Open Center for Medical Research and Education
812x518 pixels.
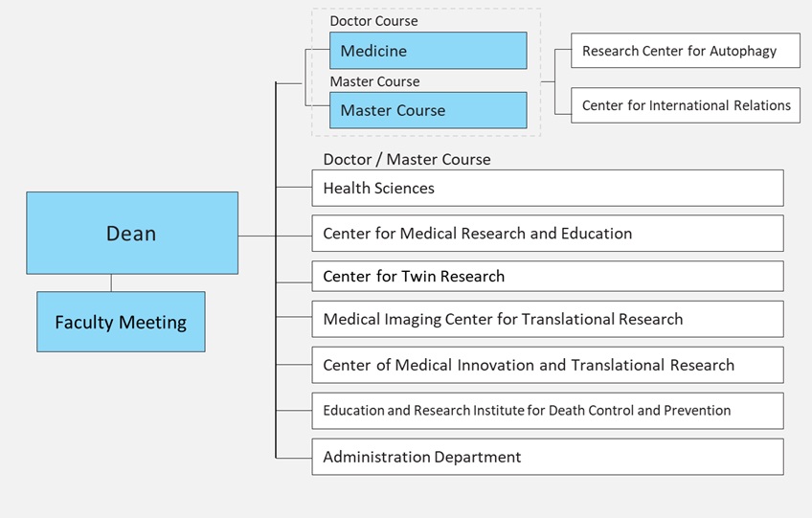pyautogui.click(x=547, y=233)
